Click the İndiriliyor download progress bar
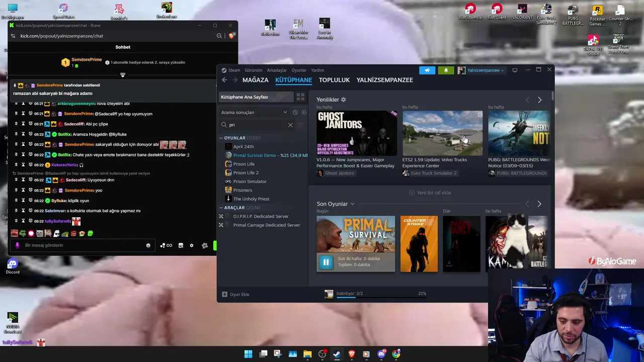 pos(381,298)
